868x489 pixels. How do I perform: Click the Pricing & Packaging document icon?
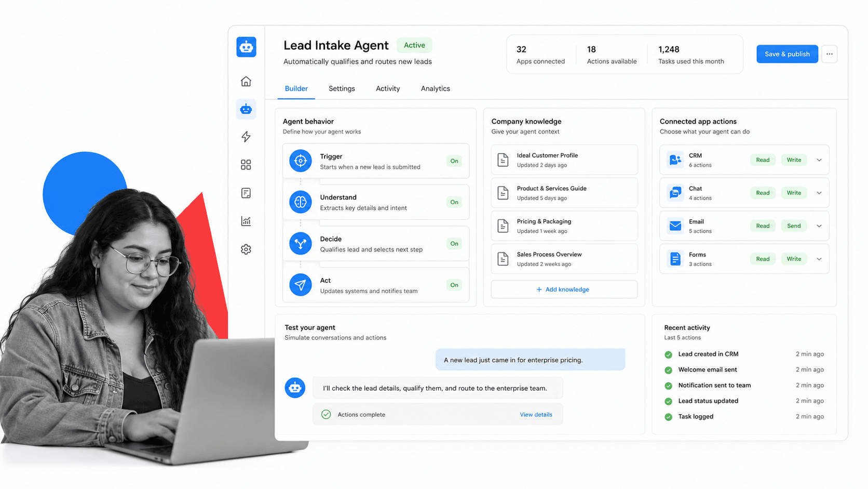[x=503, y=226]
